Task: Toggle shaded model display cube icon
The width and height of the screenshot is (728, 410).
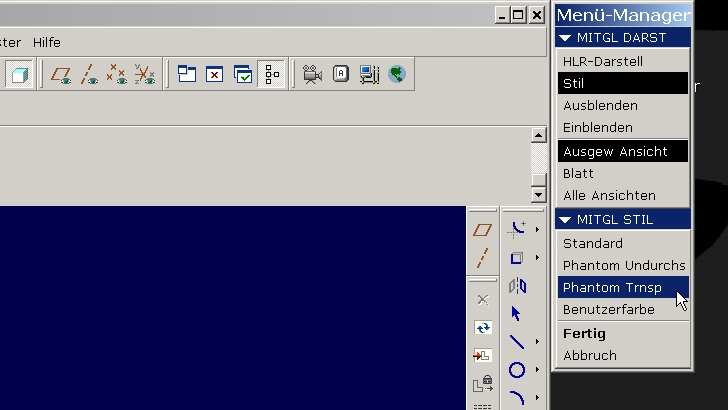Action: (x=19, y=74)
